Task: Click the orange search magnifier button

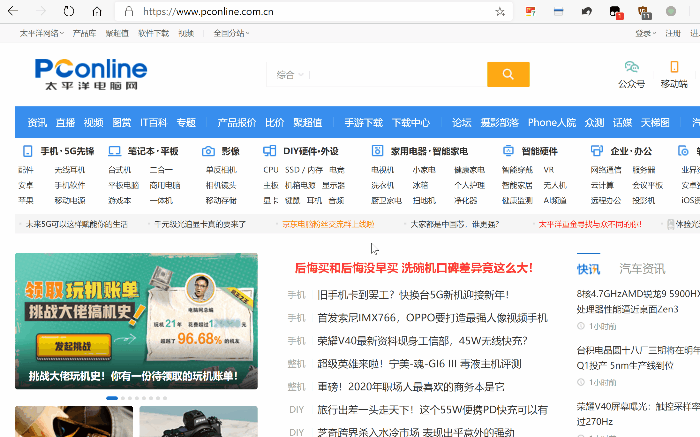Action: 508,74
